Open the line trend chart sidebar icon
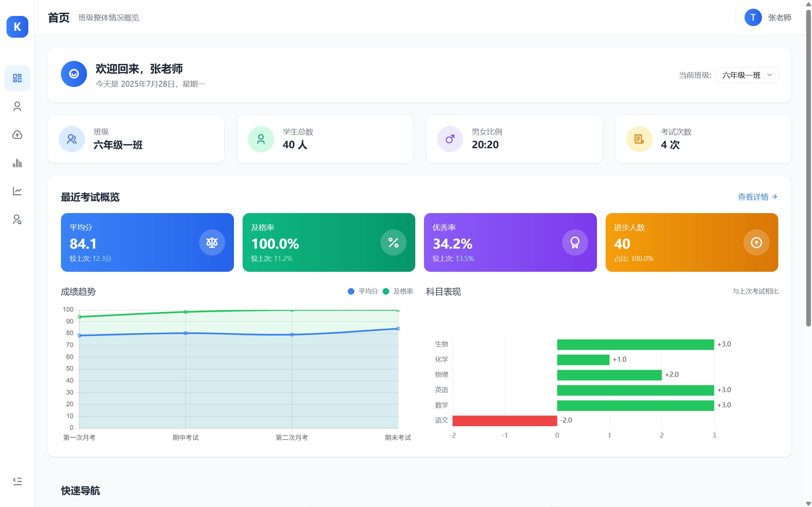The height and width of the screenshot is (507, 812). 17,191
